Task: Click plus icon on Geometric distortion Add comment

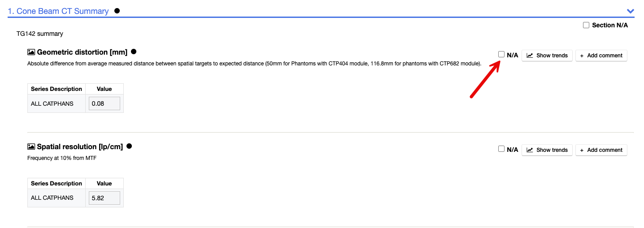Action: tap(582, 56)
